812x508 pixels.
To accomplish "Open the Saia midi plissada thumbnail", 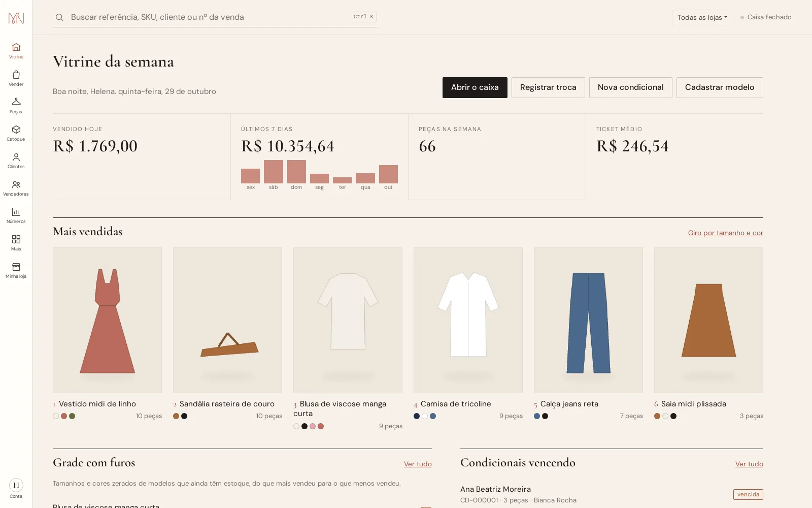I will 708,320.
